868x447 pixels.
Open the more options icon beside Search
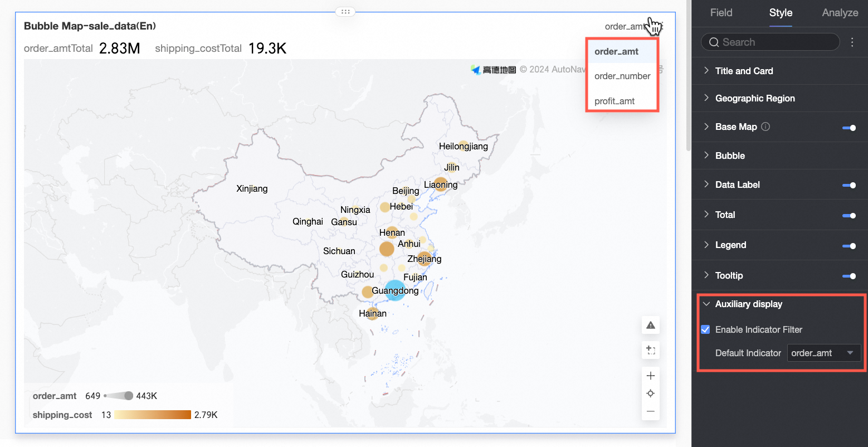click(x=852, y=42)
